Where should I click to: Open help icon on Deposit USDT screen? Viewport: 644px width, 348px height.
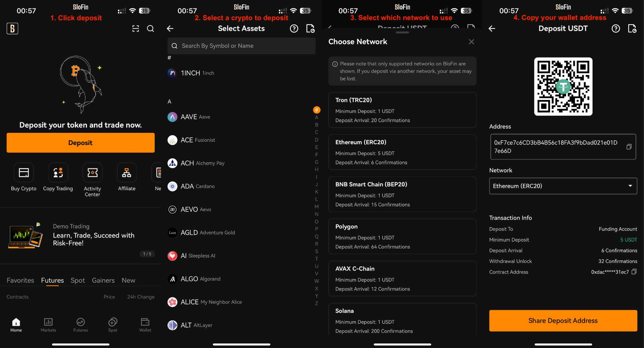616,29
